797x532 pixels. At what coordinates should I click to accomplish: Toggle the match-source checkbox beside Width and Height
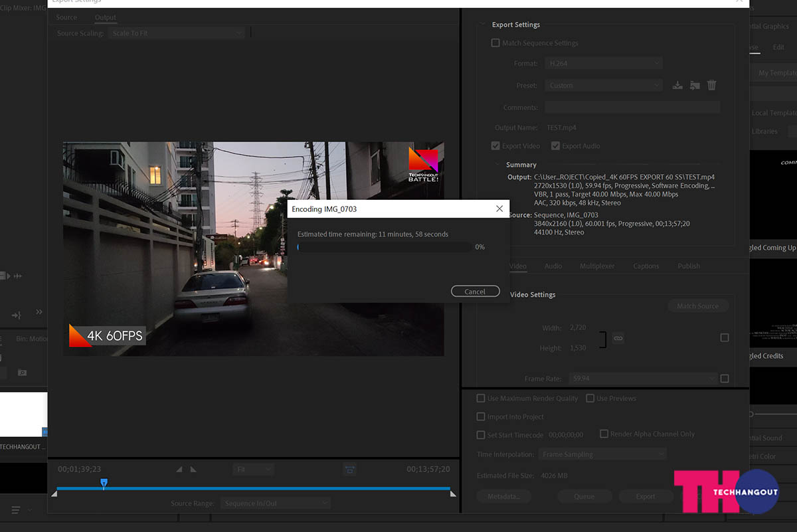point(725,337)
